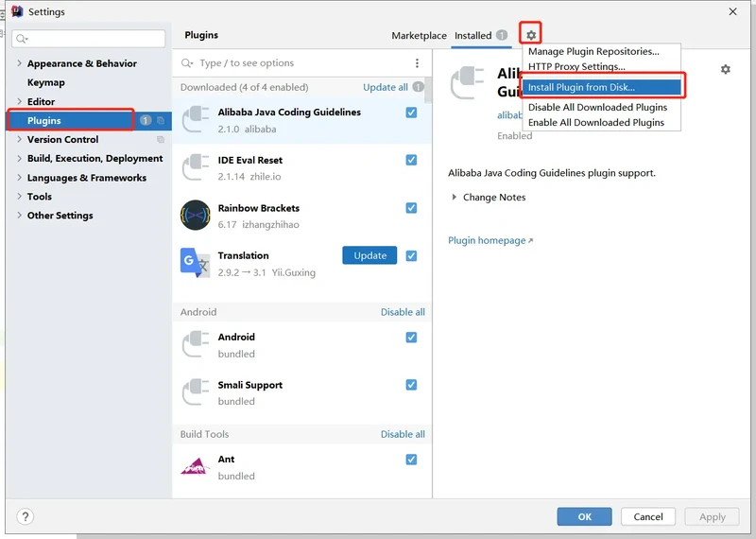Click the Translation plugin icon

coord(196,263)
